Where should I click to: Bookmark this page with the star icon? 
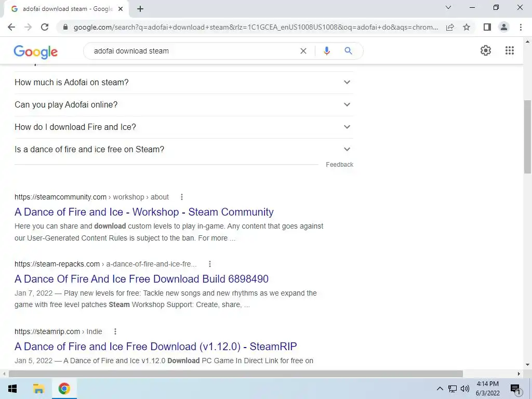point(467,27)
